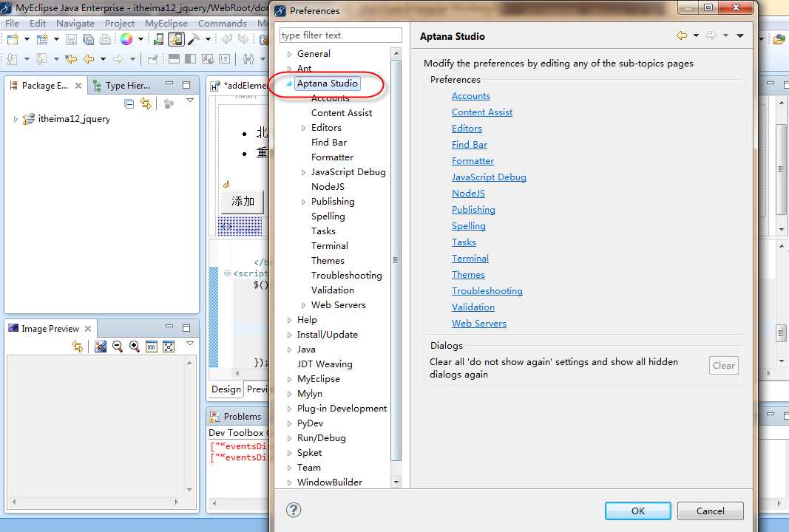Expand the Run/Debug preferences node
The width and height of the screenshot is (789, 532).
coord(289,438)
